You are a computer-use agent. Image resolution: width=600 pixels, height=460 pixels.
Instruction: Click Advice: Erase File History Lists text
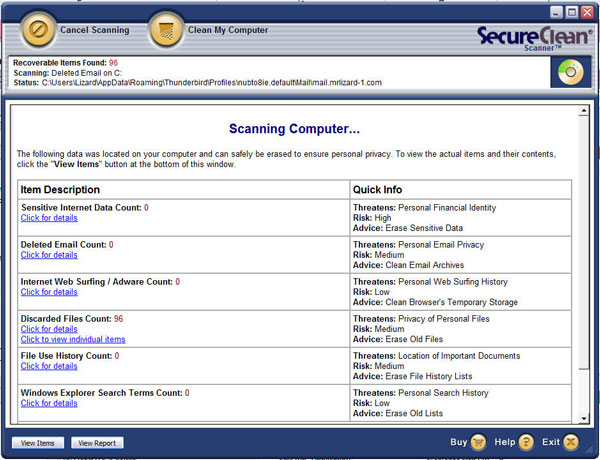click(x=412, y=377)
